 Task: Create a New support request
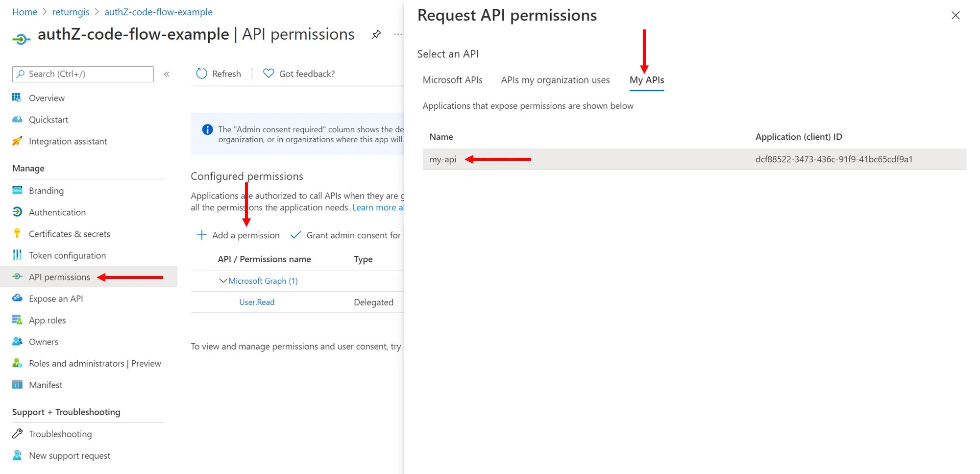point(70,455)
